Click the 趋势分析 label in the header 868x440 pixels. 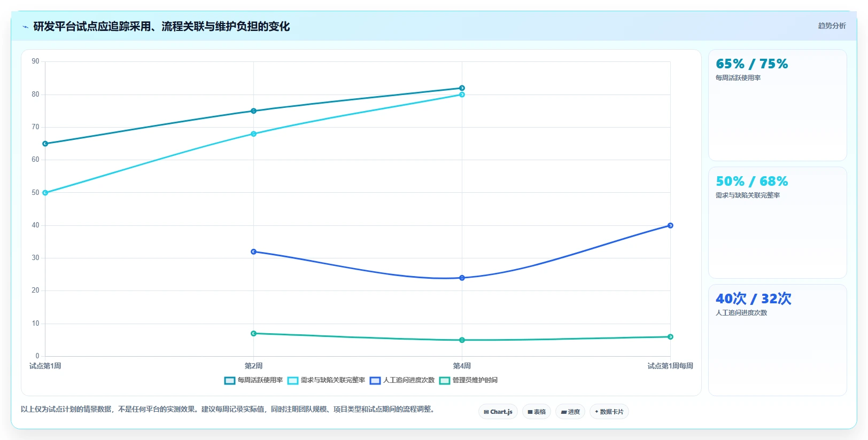832,26
